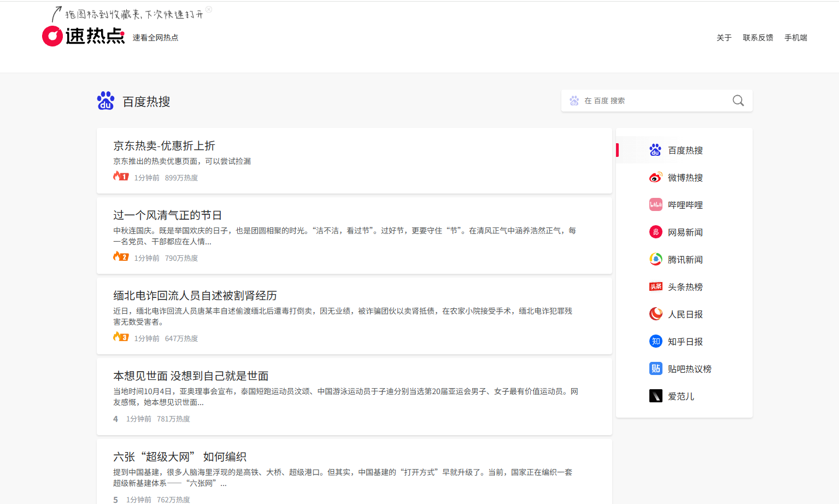The width and height of the screenshot is (839, 504).
Task: Click summary beginning 提到中国基建
Action: click(343, 478)
